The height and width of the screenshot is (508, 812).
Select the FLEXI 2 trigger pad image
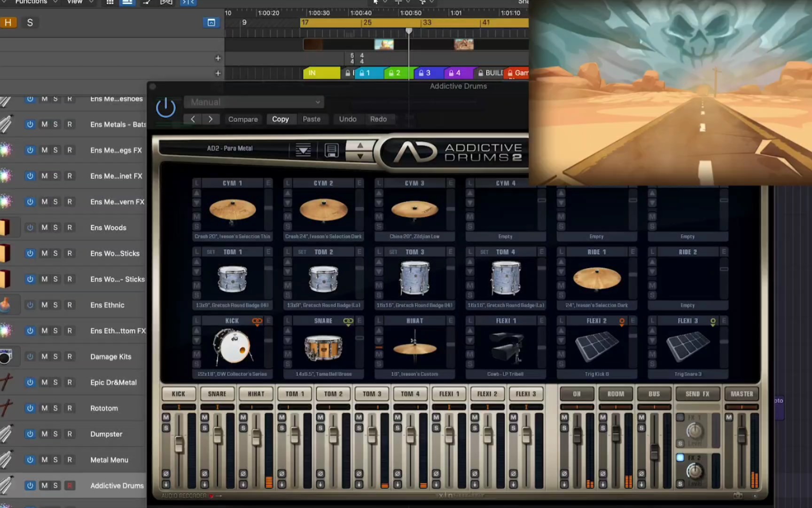[597, 347]
